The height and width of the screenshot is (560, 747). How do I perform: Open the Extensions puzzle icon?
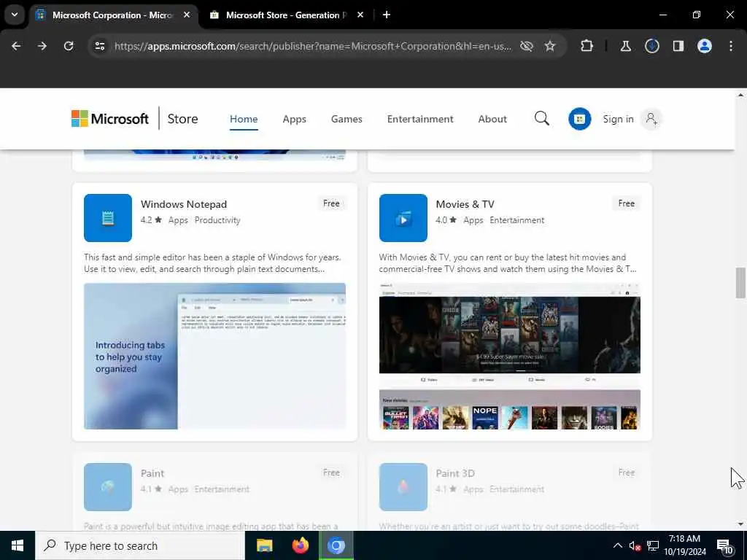click(587, 46)
